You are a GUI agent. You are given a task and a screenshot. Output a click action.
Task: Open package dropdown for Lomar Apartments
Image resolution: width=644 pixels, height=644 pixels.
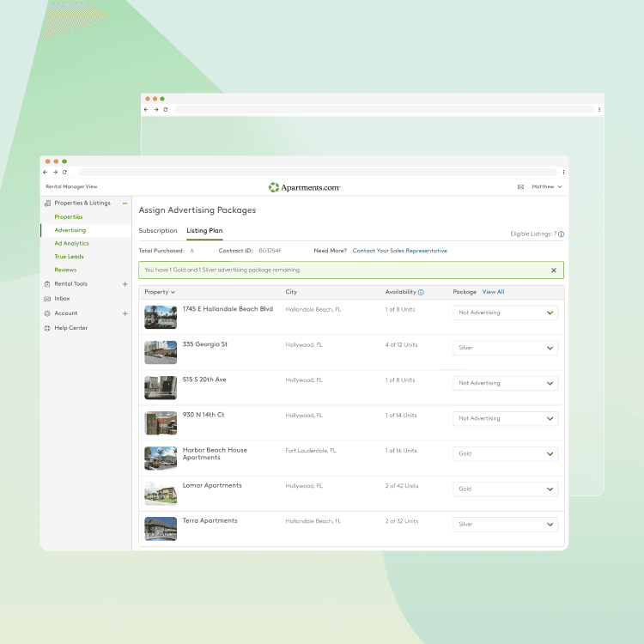pyautogui.click(x=505, y=489)
